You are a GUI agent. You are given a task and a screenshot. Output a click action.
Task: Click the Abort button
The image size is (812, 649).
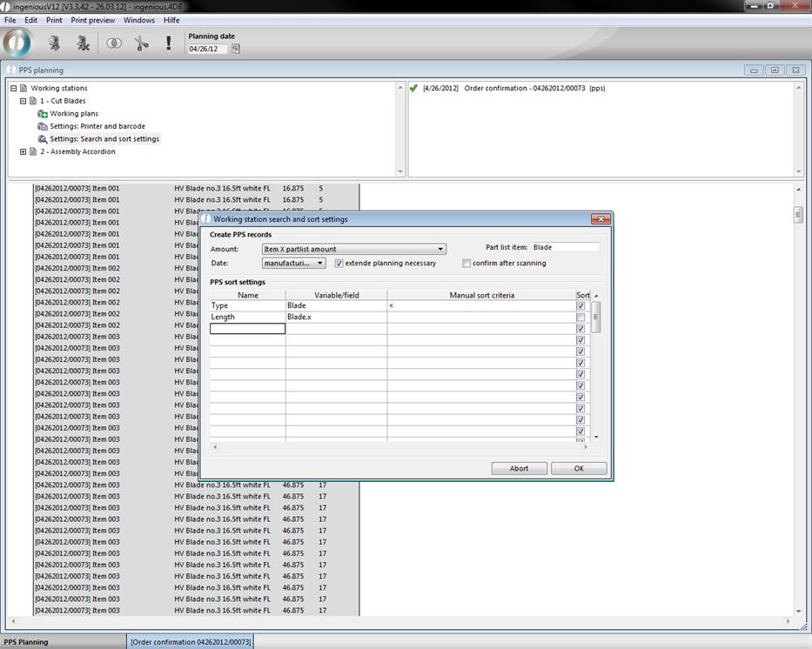click(x=519, y=468)
